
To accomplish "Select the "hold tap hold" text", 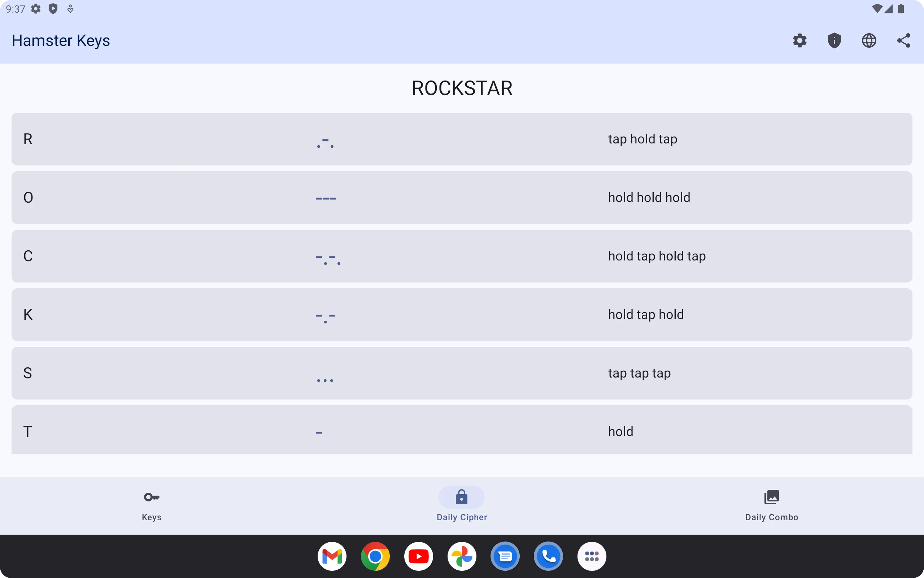I will (646, 315).
